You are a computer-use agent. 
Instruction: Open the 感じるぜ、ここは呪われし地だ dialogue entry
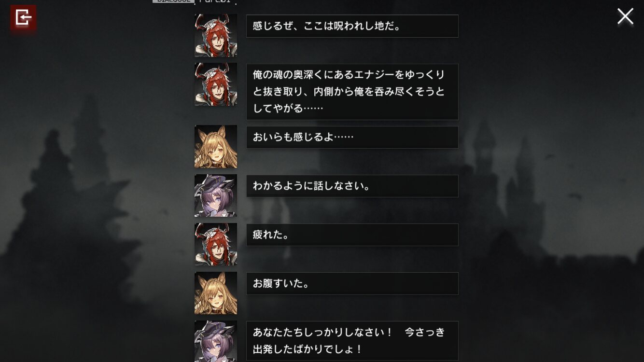352,26
